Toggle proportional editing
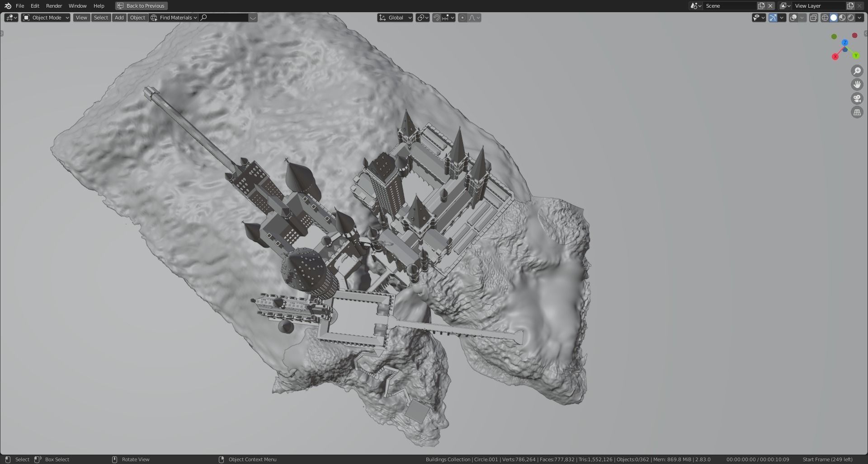This screenshot has height=464, width=868. click(462, 18)
